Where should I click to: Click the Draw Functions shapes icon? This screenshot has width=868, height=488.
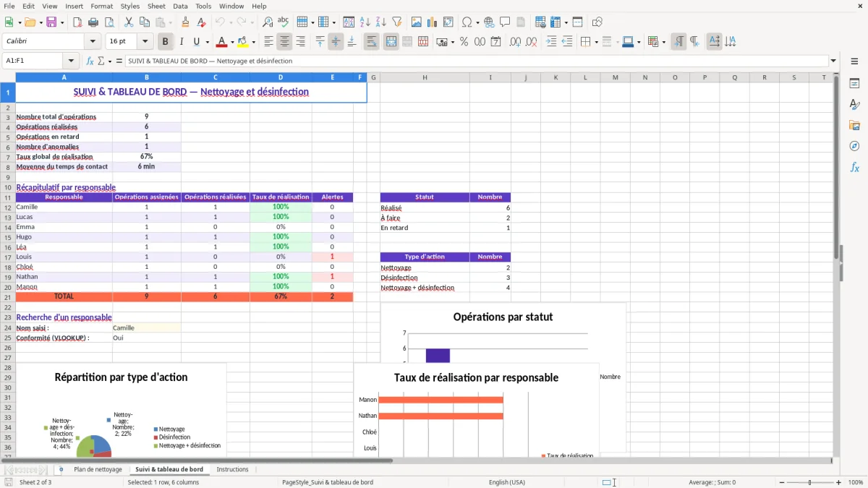coord(597,22)
